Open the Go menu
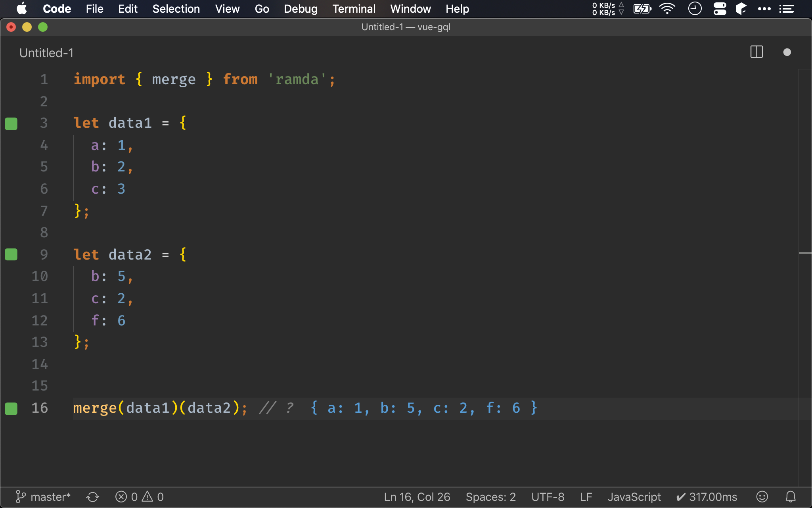 [x=262, y=9]
